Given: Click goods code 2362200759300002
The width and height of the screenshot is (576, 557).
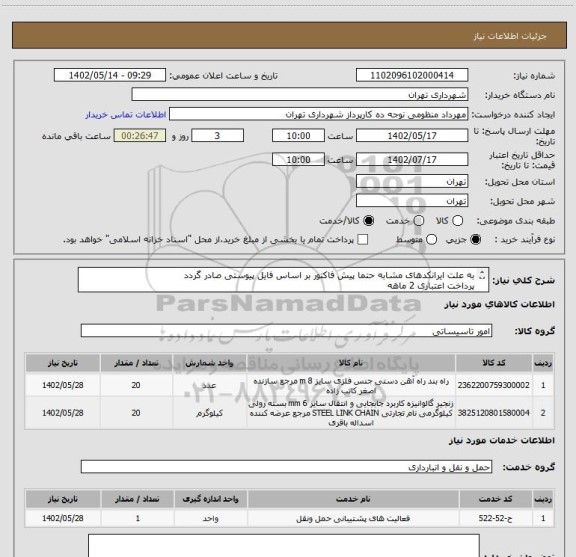Looking at the screenshot, I should (494, 385).
